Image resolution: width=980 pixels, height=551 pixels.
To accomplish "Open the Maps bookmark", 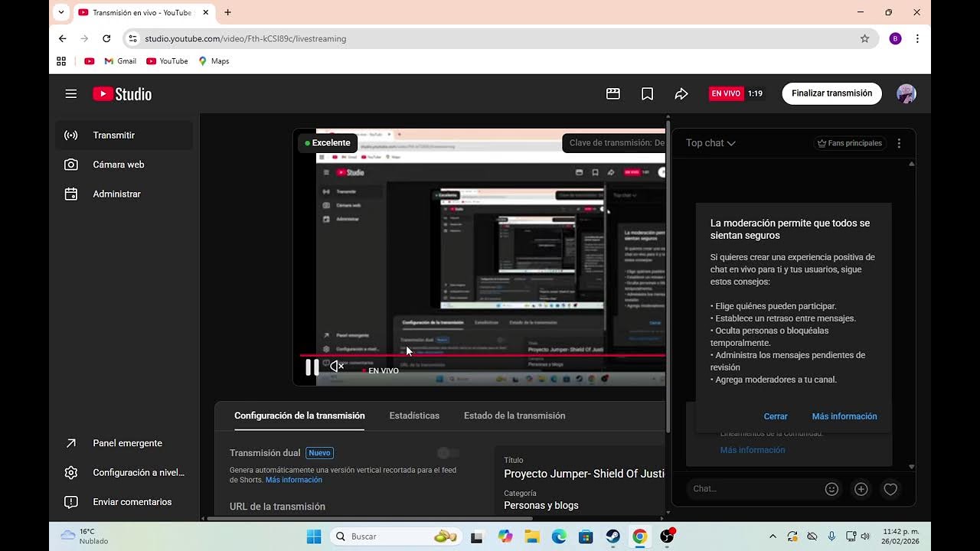I will click(214, 61).
